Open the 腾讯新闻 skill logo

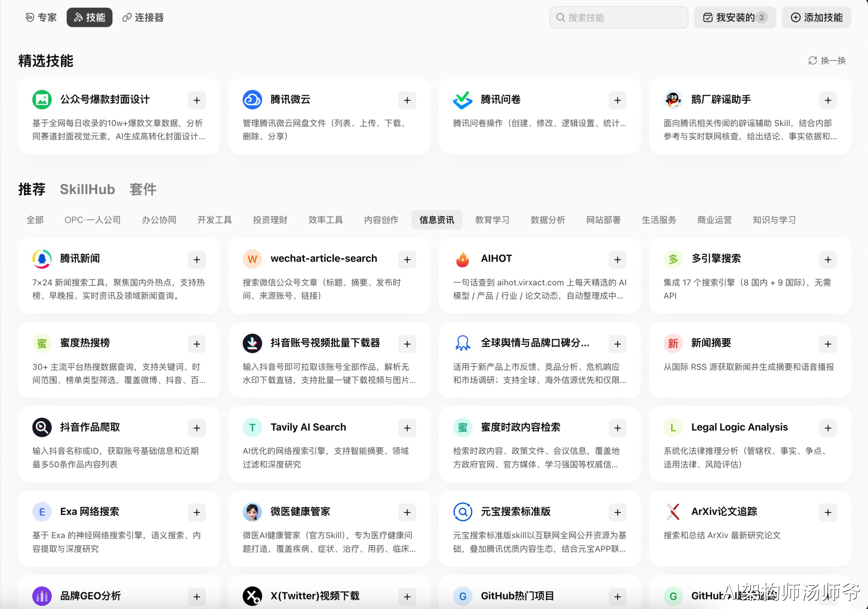point(42,259)
